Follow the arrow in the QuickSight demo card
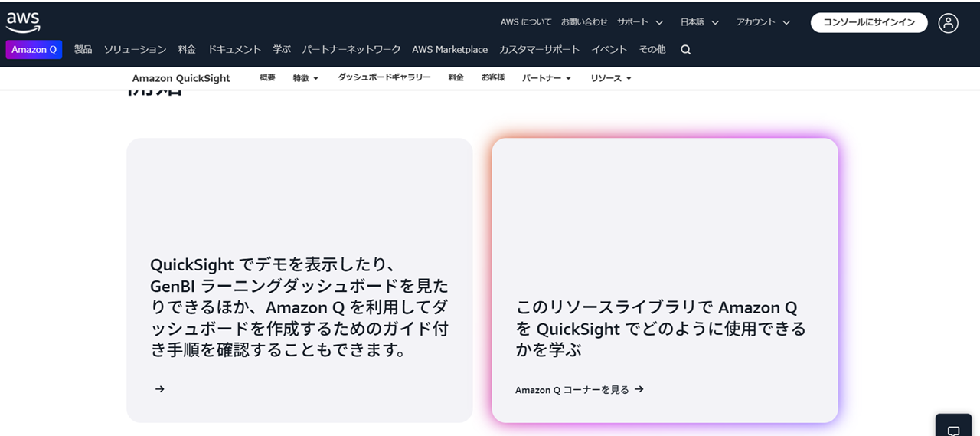The height and width of the screenshot is (436, 980). (159, 389)
